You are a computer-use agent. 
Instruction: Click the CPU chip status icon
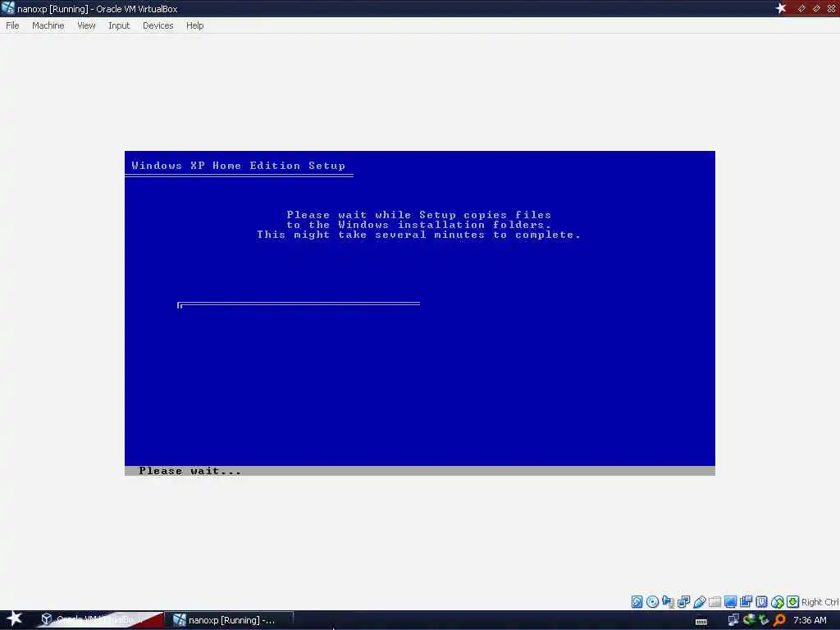pos(761,601)
